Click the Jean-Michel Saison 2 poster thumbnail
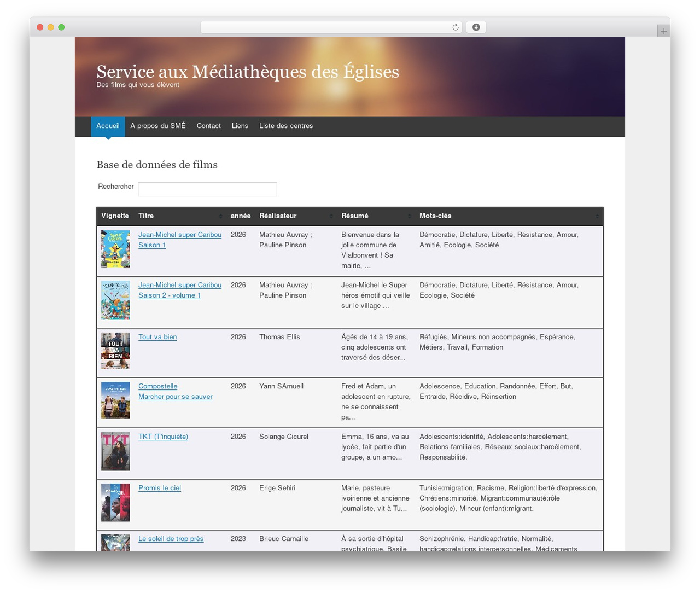 coord(115,300)
